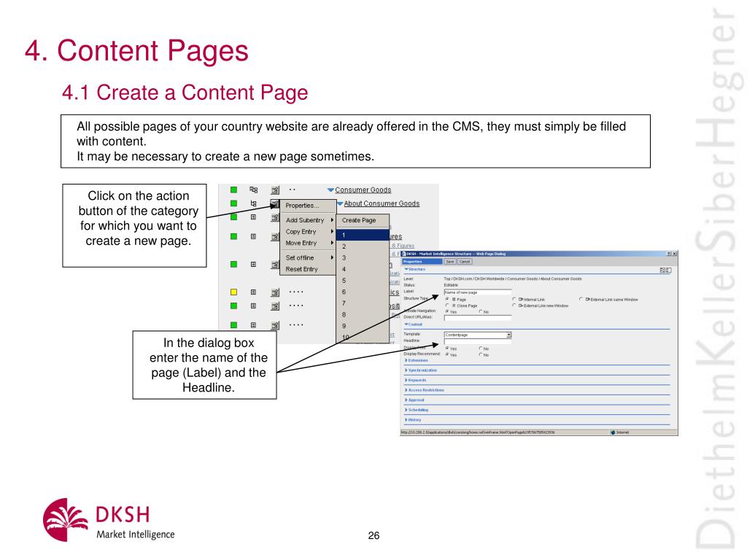Choose External Link new Window option
Screen dimensions: 747x560
point(514,306)
